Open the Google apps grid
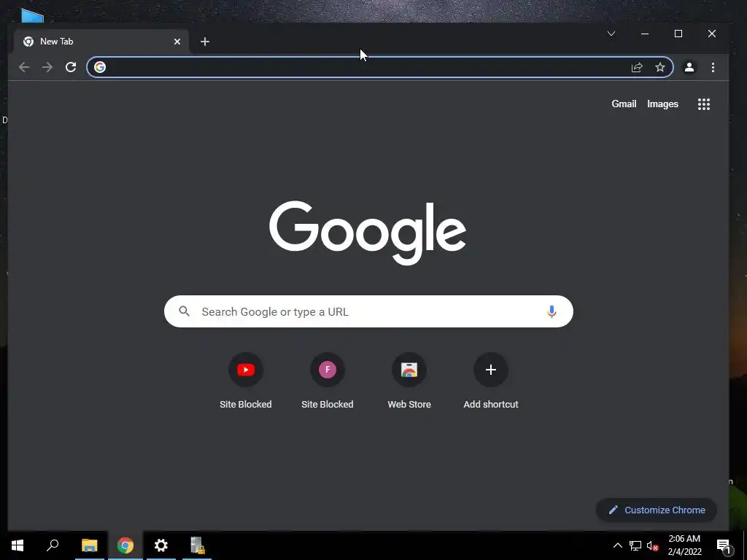The image size is (747, 560). tap(704, 104)
